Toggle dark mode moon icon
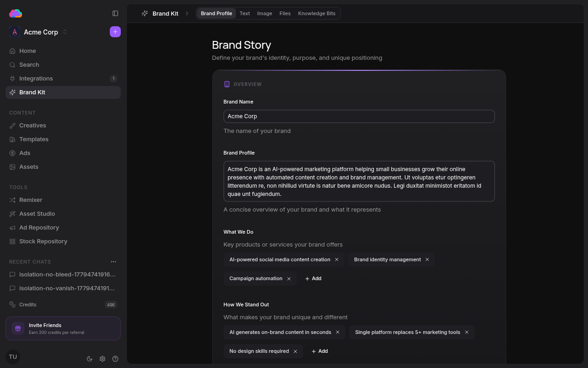 click(x=90, y=359)
